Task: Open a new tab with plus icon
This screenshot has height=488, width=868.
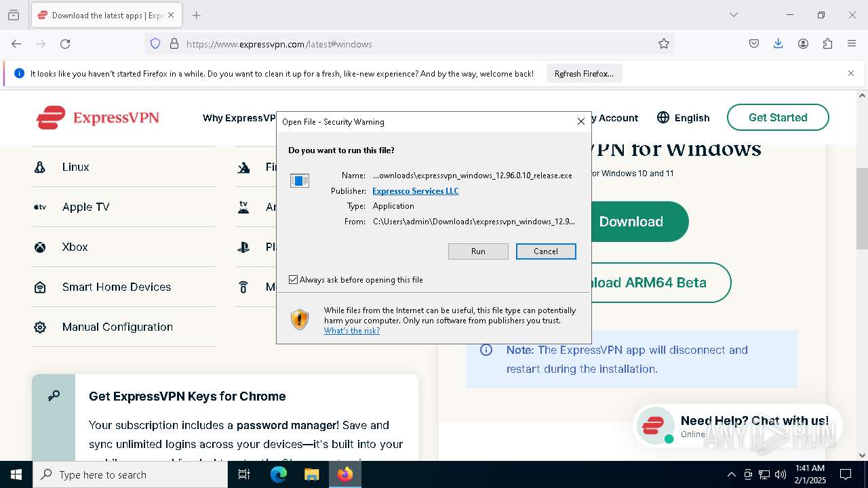Action: click(197, 15)
